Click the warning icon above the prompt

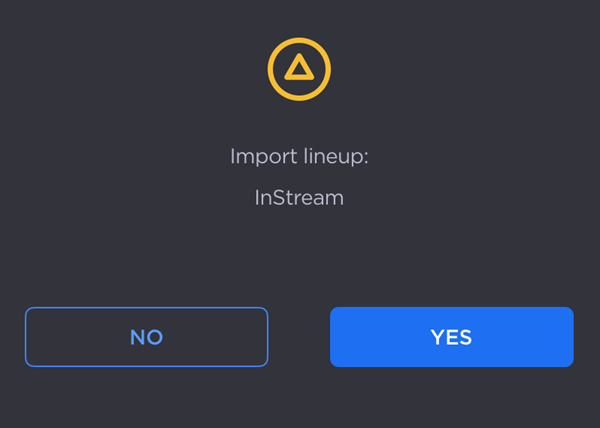click(x=299, y=68)
